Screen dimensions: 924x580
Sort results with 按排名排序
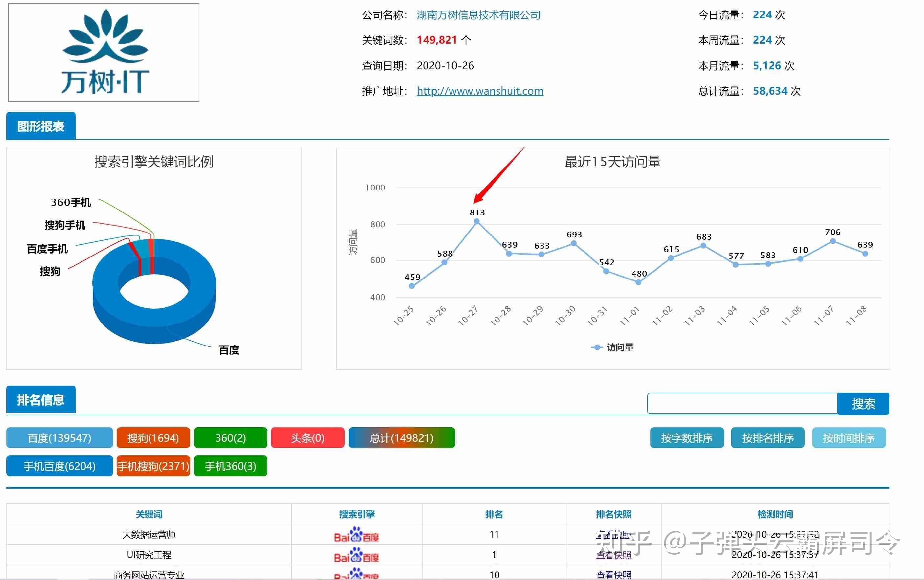pyautogui.click(x=768, y=438)
